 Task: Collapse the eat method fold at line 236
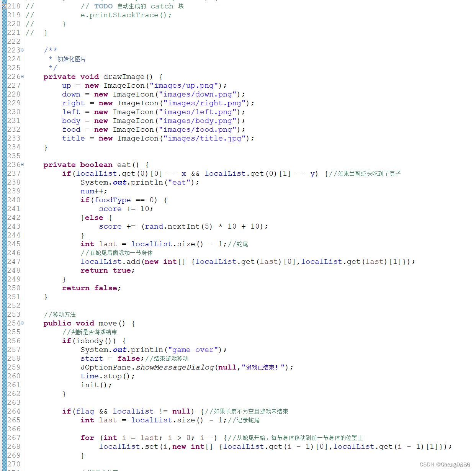[x=22, y=165]
